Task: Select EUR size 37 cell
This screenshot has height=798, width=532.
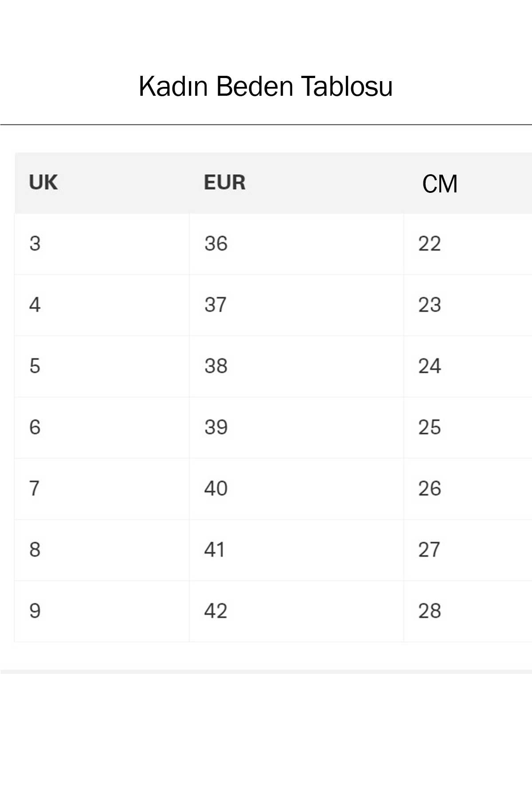Action: (x=215, y=305)
